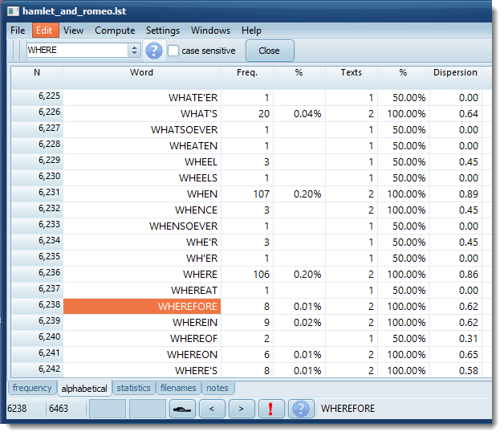Select the word WHEN
504x436 pixels.
202,194
